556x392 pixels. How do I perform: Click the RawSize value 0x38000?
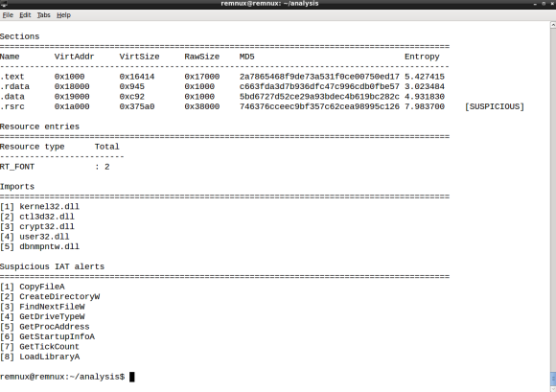click(x=201, y=106)
